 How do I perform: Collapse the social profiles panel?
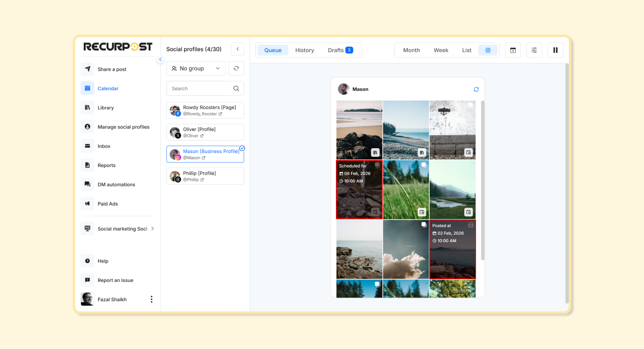[238, 48]
